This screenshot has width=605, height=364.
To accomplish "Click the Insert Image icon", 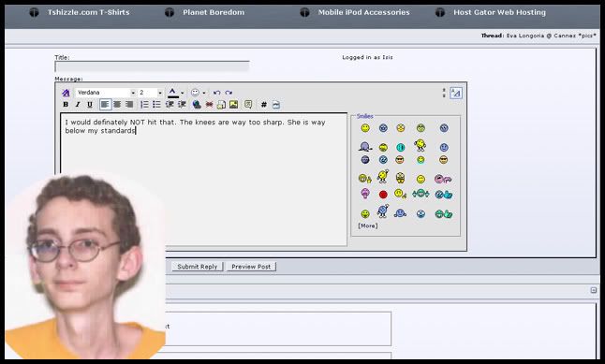I will click(x=234, y=105).
